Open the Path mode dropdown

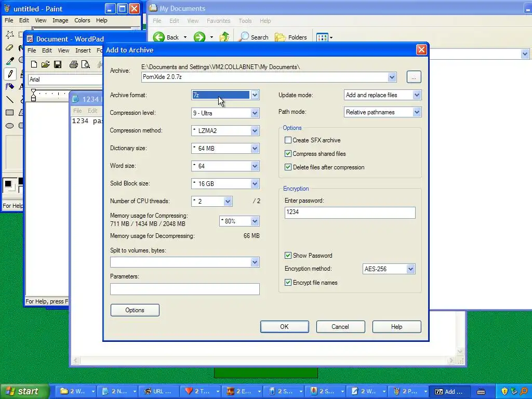[417, 112]
